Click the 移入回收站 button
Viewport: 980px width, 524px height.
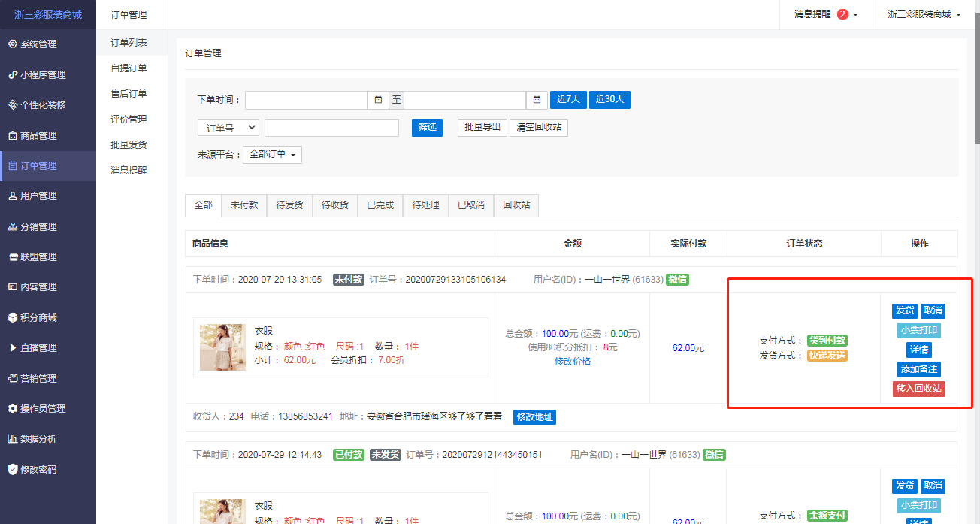pyautogui.click(x=919, y=389)
